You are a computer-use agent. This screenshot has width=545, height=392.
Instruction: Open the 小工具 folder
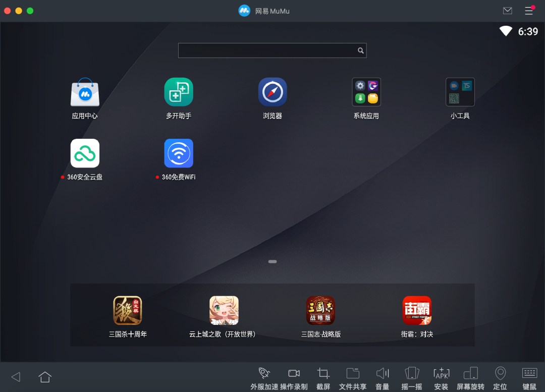pos(460,92)
